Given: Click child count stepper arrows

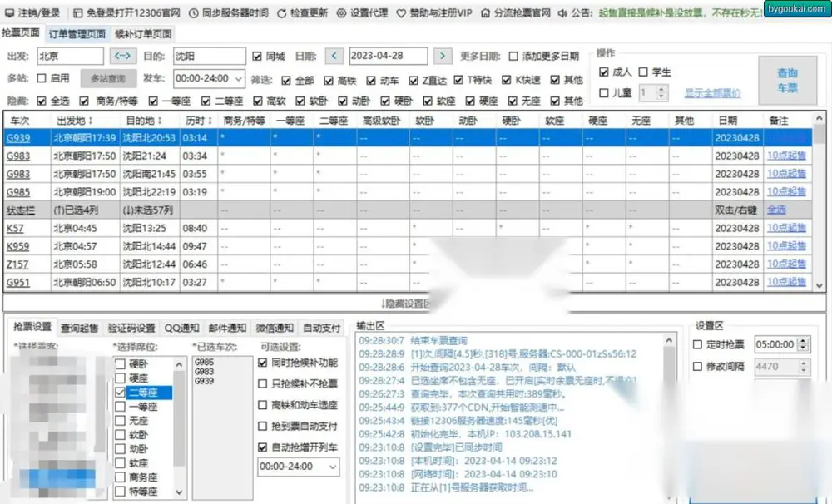Looking at the screenshot, I should pos(661,93).
